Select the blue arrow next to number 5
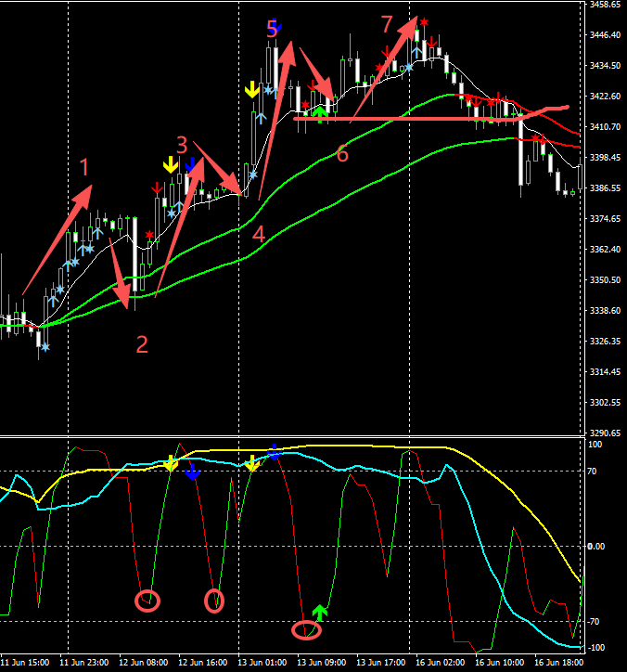The height and width of the screenshot is (672, 627). click(x=277, y=28)
